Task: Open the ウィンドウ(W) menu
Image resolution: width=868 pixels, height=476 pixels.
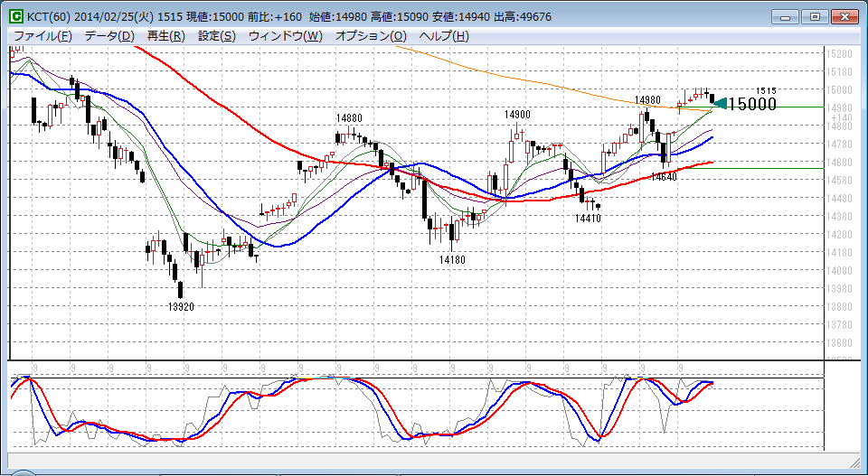Action: [285, 36]
